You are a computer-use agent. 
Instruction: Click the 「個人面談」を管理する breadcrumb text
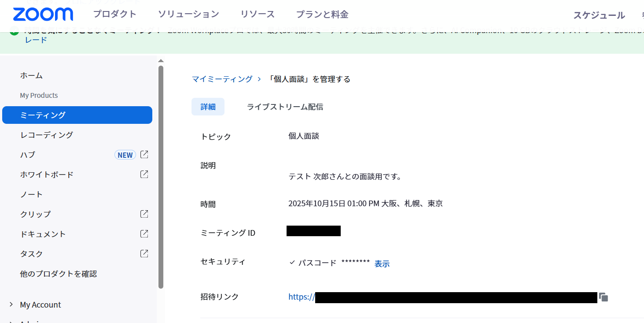309,79
